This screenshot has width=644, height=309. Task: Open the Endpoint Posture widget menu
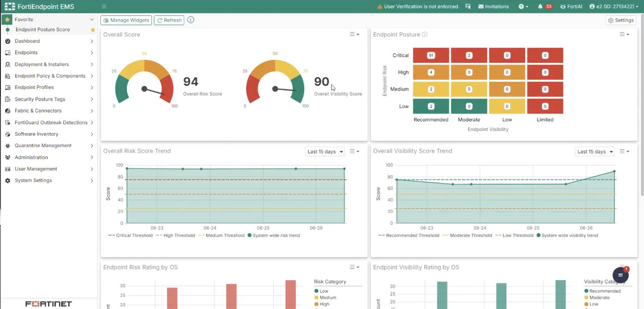[x=624, y=34]
